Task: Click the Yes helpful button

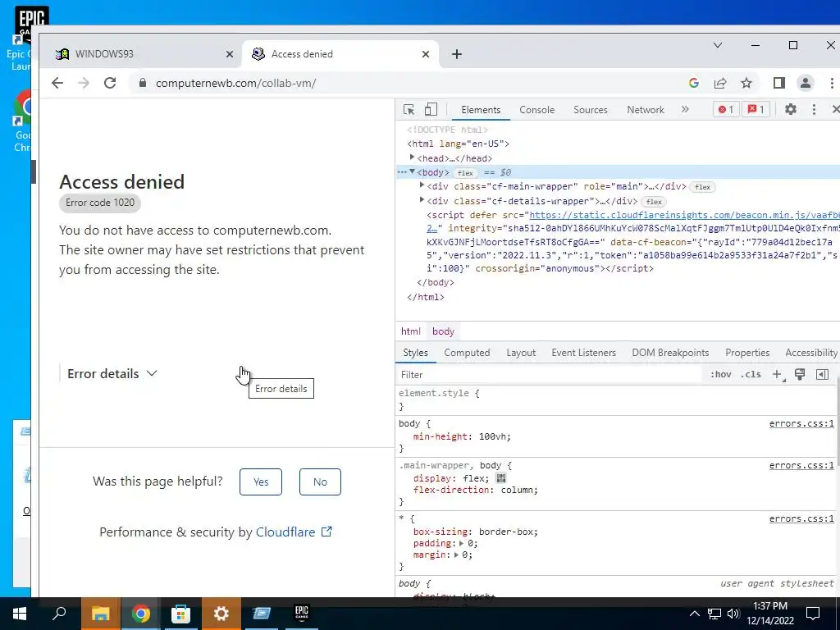Action: (261, 482)
